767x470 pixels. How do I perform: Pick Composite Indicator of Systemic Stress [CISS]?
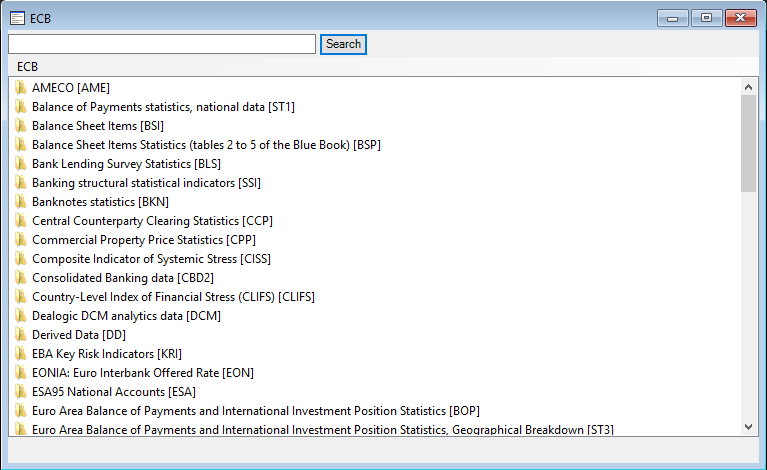pos(151,259)
